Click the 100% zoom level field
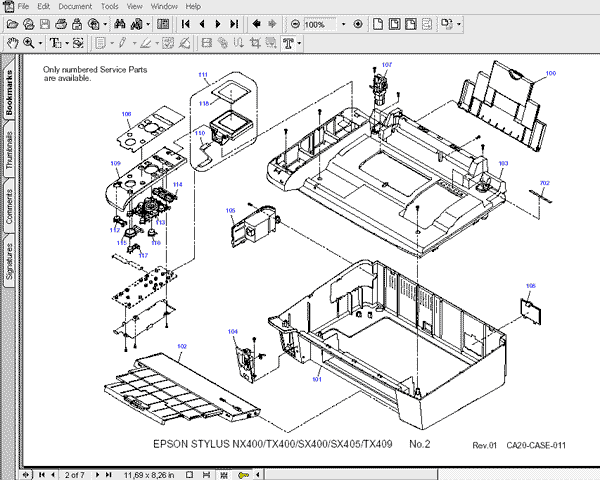The height and width of the screenshot is (480, 600). (320, 24)
